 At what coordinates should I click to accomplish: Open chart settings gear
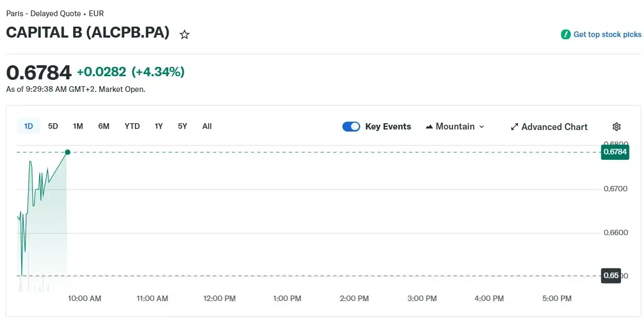pyautogui.click(x=616, y=127)
